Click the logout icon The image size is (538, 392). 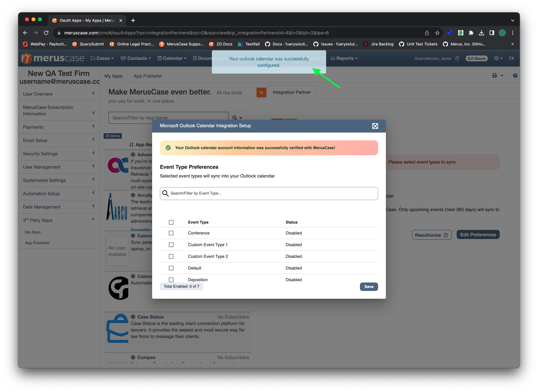511,58
